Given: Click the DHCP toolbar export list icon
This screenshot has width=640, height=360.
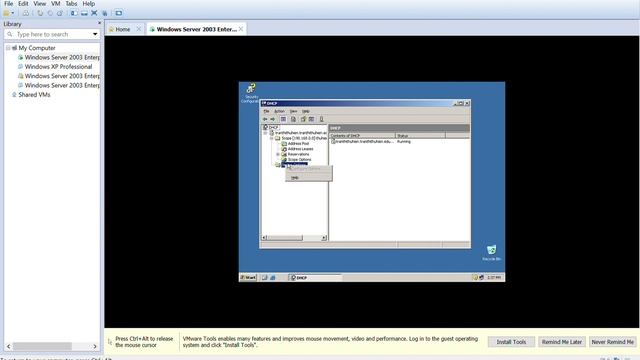Looking at the screenshot, I should (x=311, y=119).
